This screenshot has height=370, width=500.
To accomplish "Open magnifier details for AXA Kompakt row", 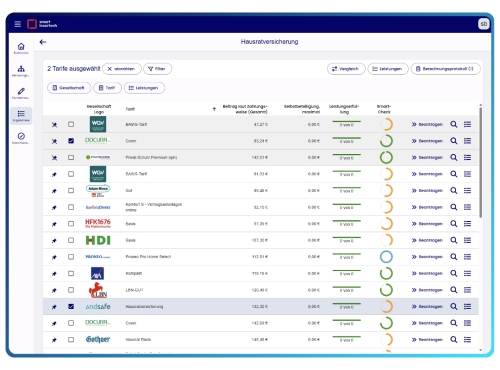I will click(x=453, y=273).
